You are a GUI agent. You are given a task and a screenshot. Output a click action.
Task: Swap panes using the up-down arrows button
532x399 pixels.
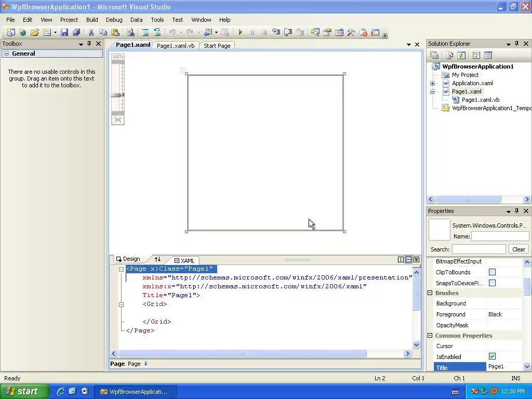coord(157,259)
